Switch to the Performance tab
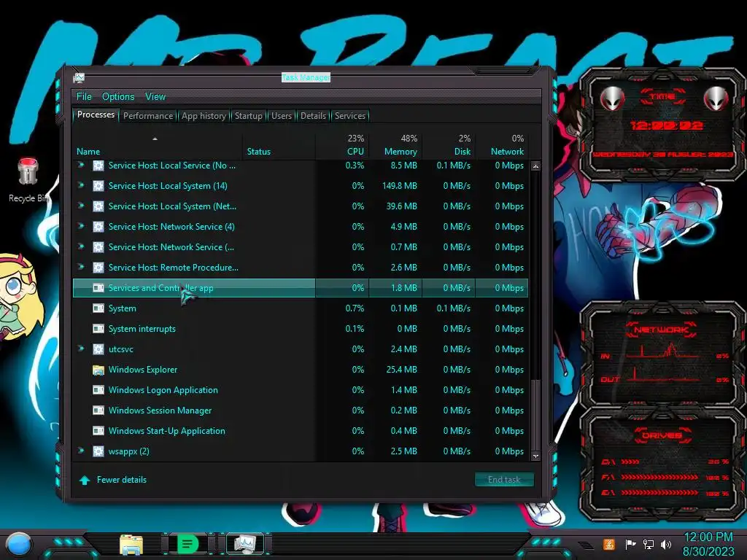This screenshot has width=747, height=560. point(148,116)
